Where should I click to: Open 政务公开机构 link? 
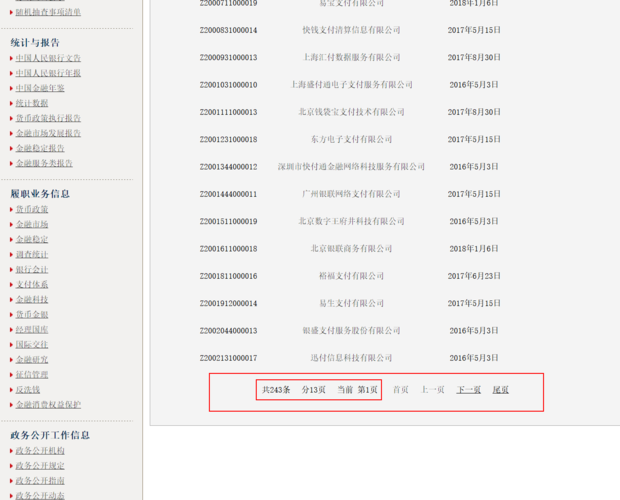40,451
